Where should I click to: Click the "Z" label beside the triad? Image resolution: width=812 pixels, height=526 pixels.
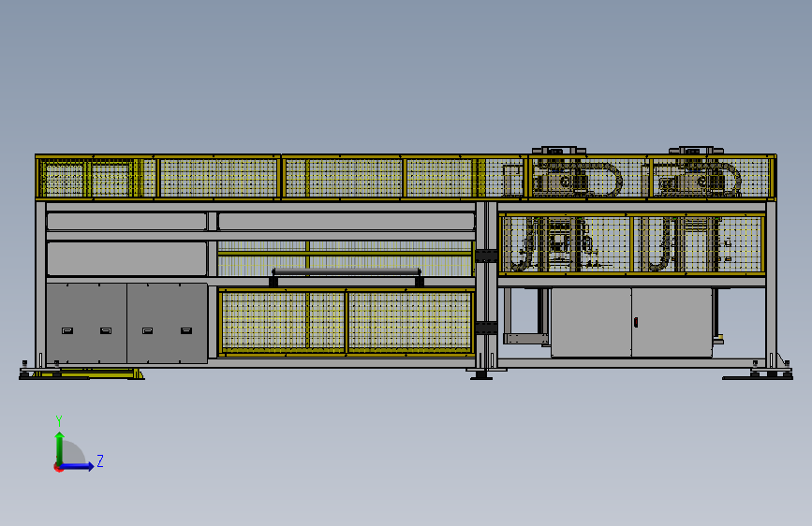click(100, 460)
